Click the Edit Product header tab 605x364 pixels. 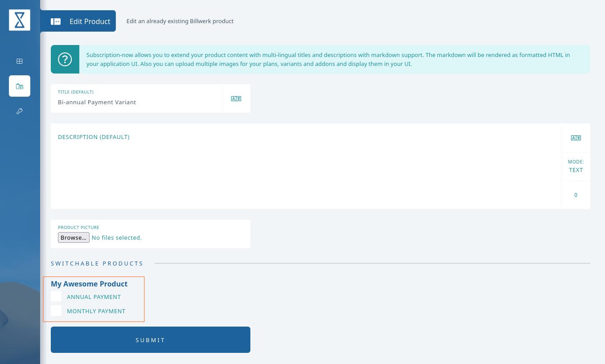78,21
